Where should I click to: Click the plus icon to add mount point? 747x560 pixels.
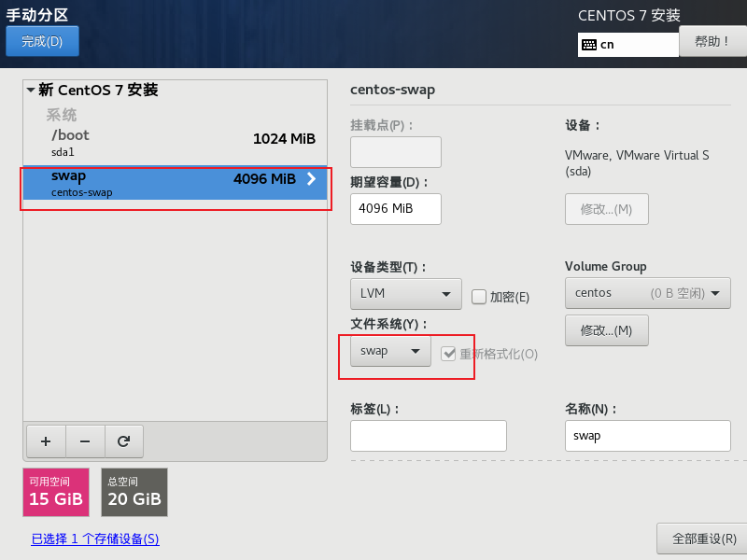click(x=46, y=441)
